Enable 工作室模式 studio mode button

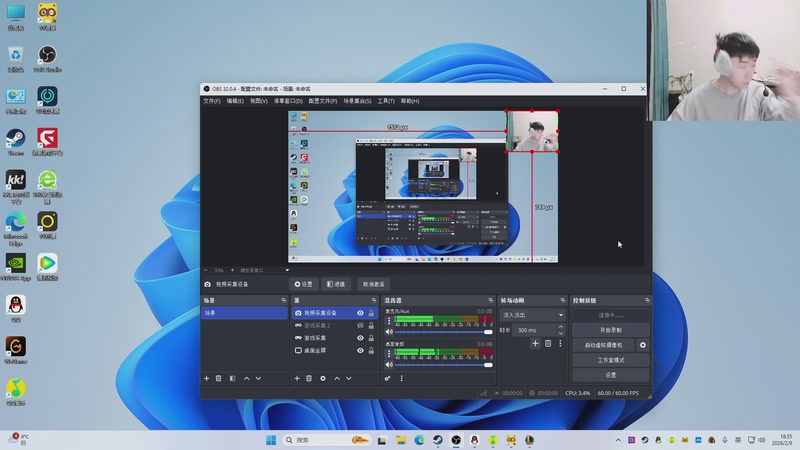pos(611,360)
